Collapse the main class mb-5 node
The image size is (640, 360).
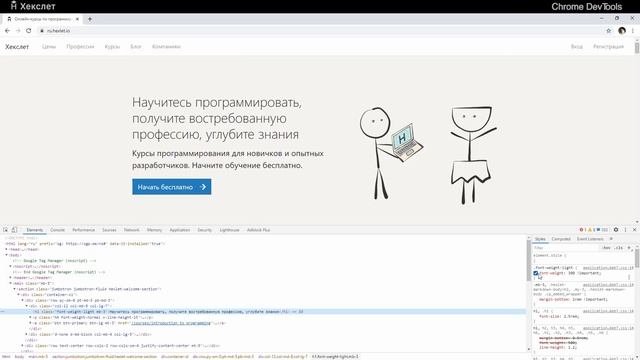point(11,283)
